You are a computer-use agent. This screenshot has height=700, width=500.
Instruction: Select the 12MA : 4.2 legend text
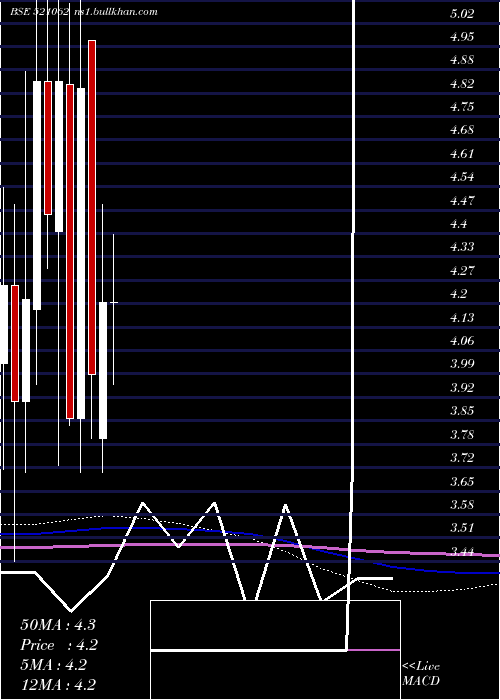58,684
